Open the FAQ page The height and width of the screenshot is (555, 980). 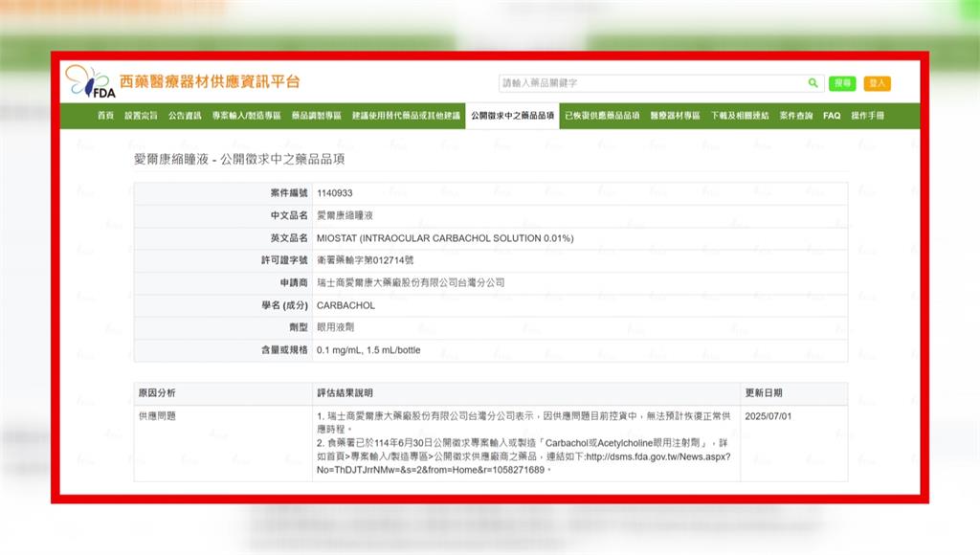832,116
